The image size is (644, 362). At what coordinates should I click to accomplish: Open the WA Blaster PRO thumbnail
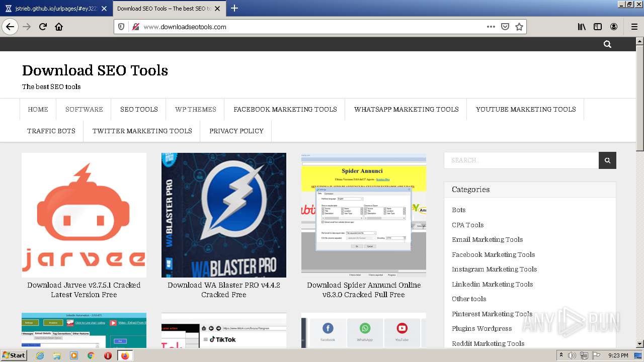tap(224, 215)
